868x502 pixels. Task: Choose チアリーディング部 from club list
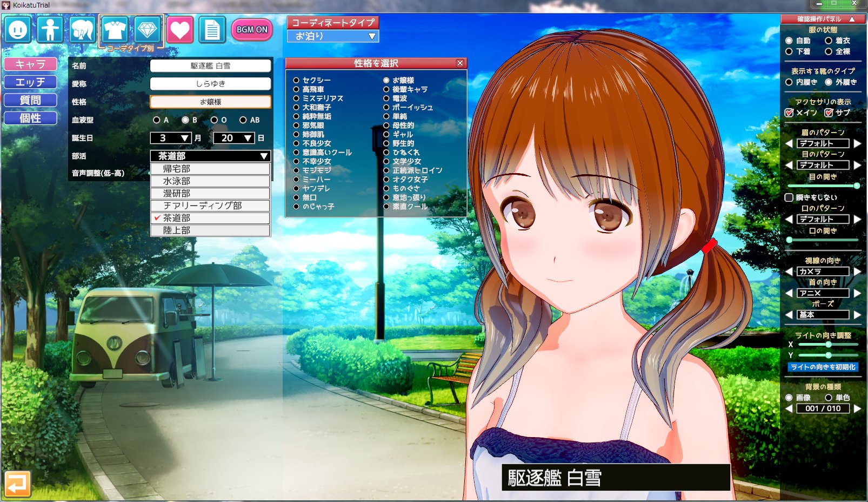pos(210,206)
